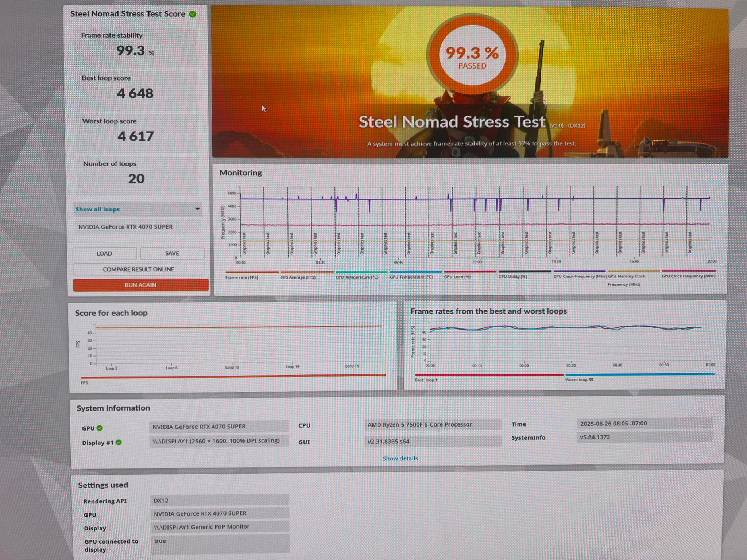Toggle CPU Clock Frequency (MHz) legend entry
The image size is (747, 560).
[x=580, y=274]
